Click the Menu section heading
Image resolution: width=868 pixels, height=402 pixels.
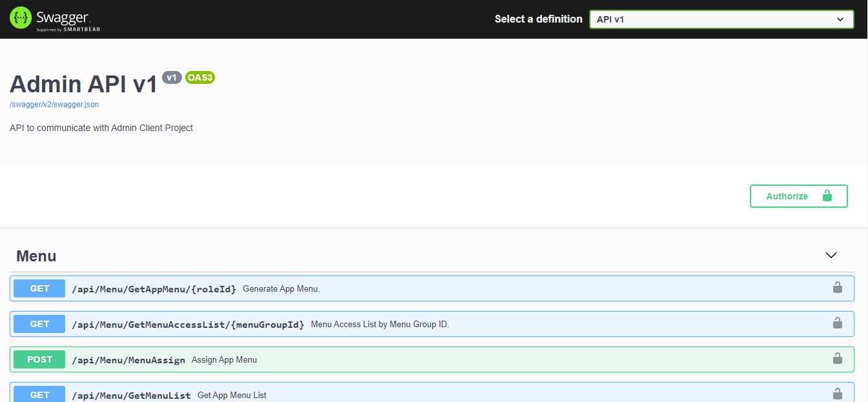[x=36, y=256]
